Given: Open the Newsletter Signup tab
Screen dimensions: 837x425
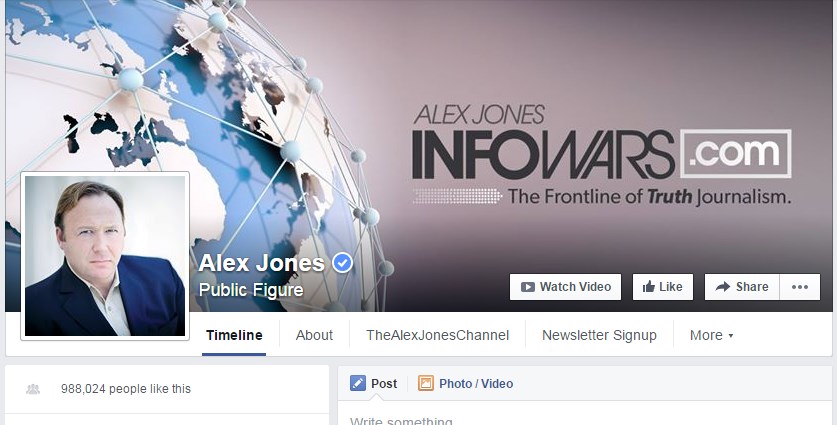Looking at the screenshot, I should pyautogui.click(x=599, y=335).
